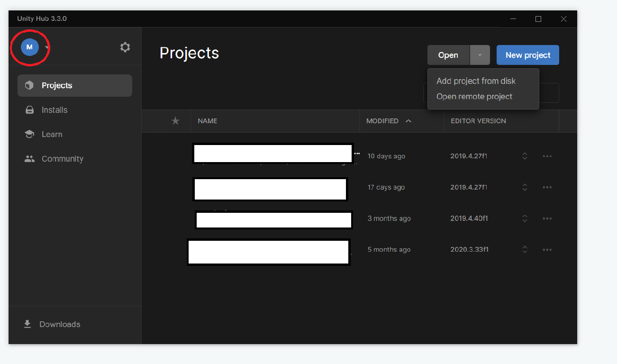Toggle the Open button dropdown arrow
Viewport: 617px width, 364px height.
(480, 55)
